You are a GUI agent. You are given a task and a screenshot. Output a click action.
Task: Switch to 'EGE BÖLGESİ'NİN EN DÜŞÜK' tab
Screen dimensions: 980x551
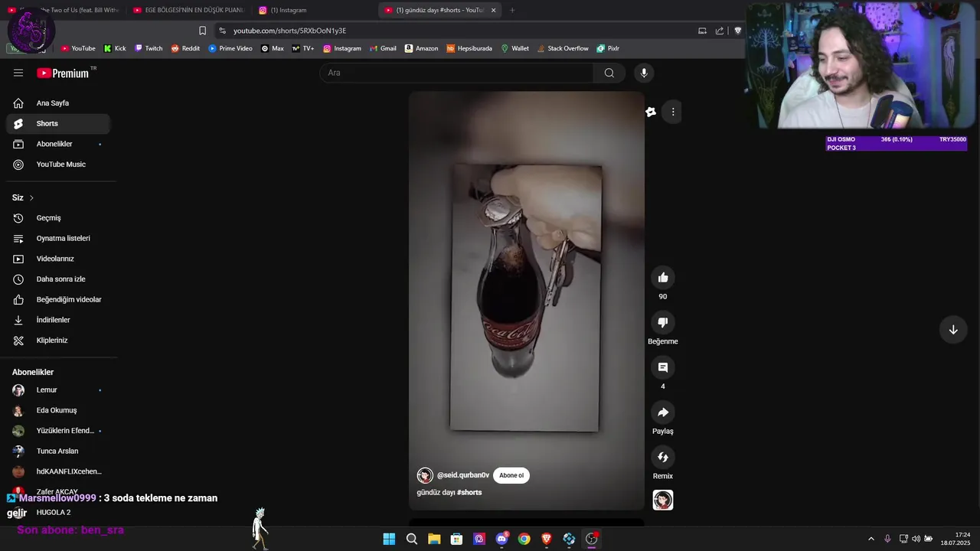[189, 10]
